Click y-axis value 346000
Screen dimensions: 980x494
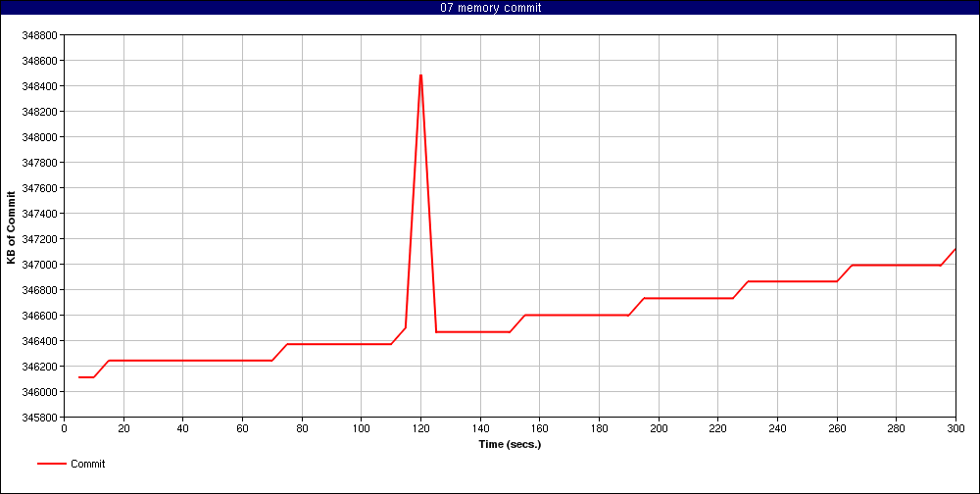click(x=39, y=392)
